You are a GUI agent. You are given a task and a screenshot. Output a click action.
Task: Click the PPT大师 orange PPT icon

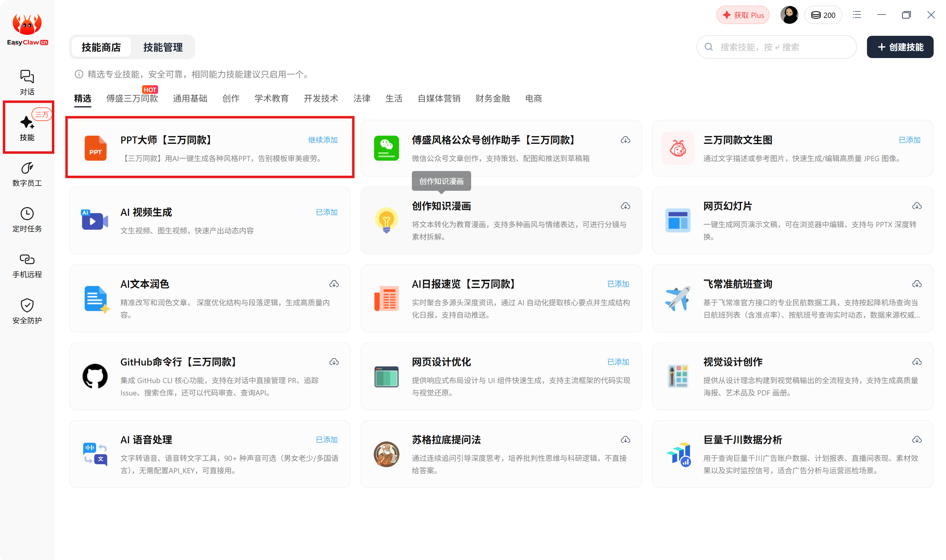[95, 148]
